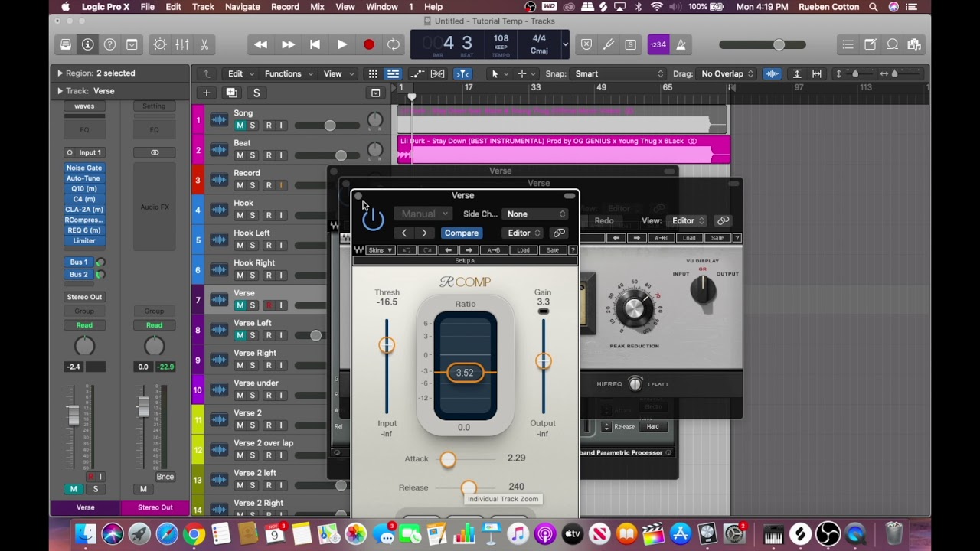
Task: Open the Help menu
Action: pyautogui.click(x=433, y=7)
